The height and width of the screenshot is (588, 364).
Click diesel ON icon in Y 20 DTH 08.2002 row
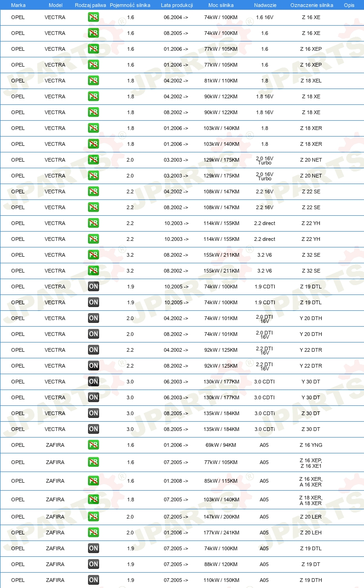(94, 334)
